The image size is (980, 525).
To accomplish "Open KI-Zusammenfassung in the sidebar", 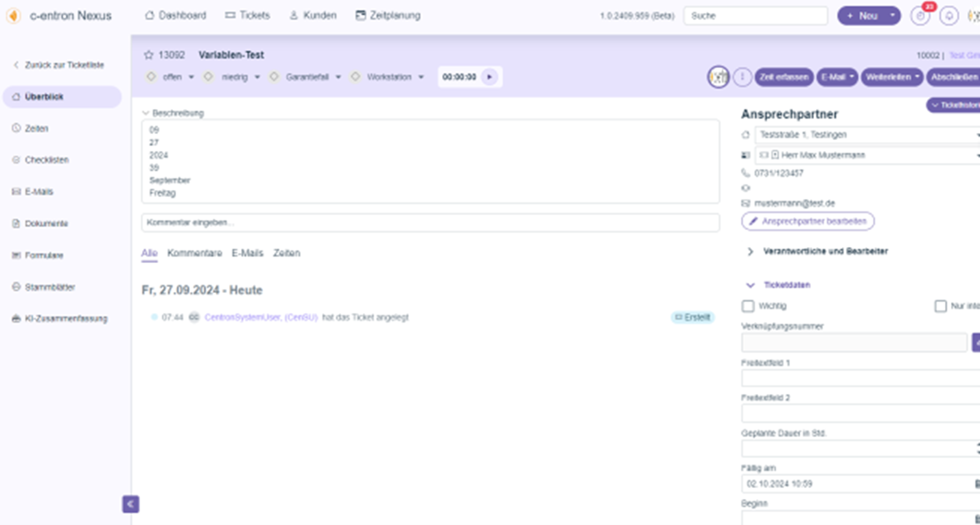I will (65, 319).
